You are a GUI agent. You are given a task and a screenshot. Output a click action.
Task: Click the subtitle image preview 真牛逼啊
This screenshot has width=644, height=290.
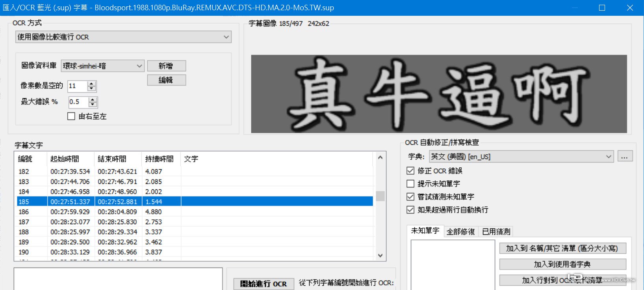[439, 94]
